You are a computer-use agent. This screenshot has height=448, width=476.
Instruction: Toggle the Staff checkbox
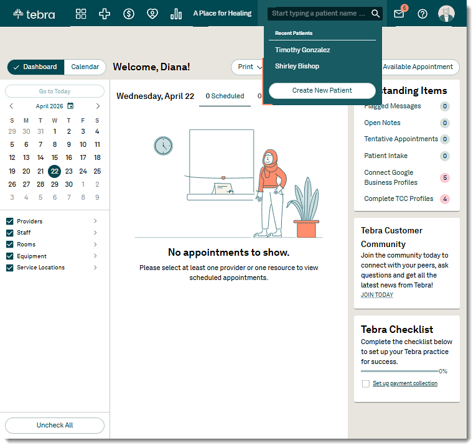tap(10, 233)
